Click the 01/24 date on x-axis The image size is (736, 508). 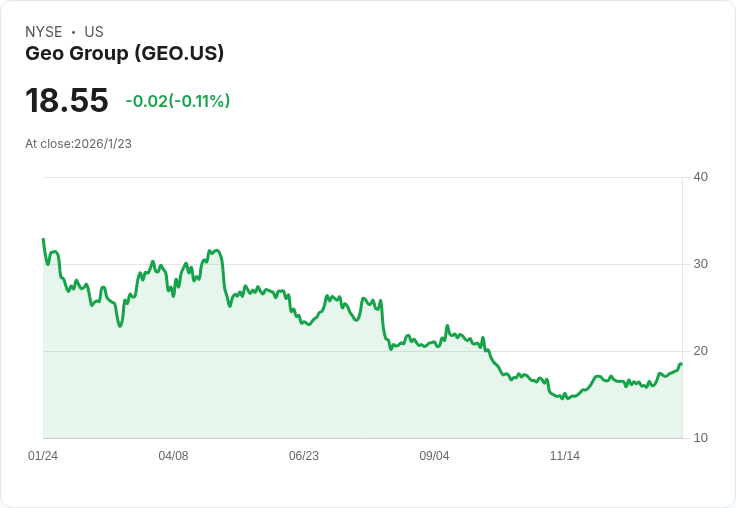click(43, 456)
